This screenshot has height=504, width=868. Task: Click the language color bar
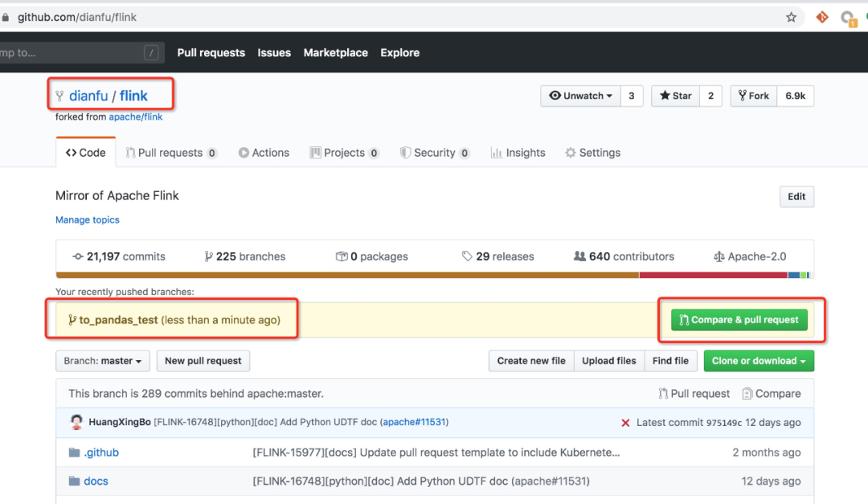click(x=434, y=275)
